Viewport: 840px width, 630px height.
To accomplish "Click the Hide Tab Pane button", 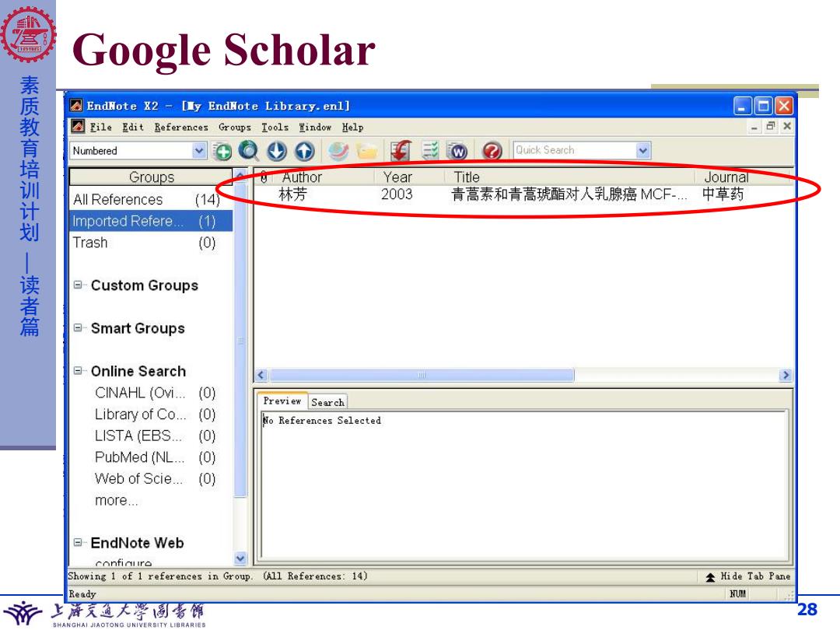I will coord(748,576).
